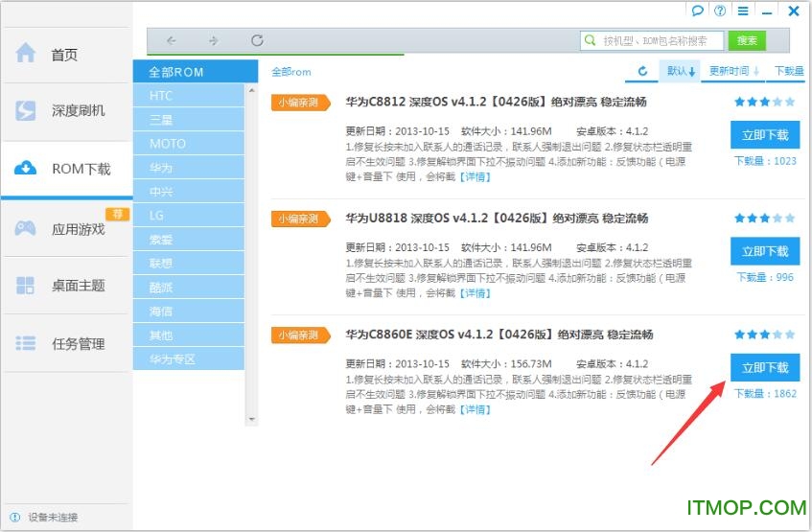The height and width of the screenshot is (532, 812).
Task: Open the feedback chat bubble icon
Action: tap(697, 11)
